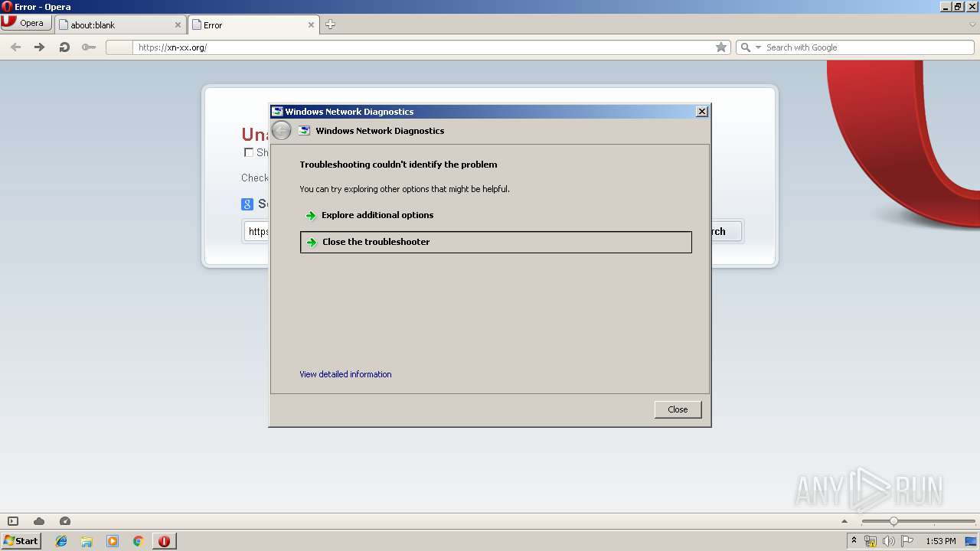Click Show desktop button
Screen dimensions: 980x551
coord(972,541)
